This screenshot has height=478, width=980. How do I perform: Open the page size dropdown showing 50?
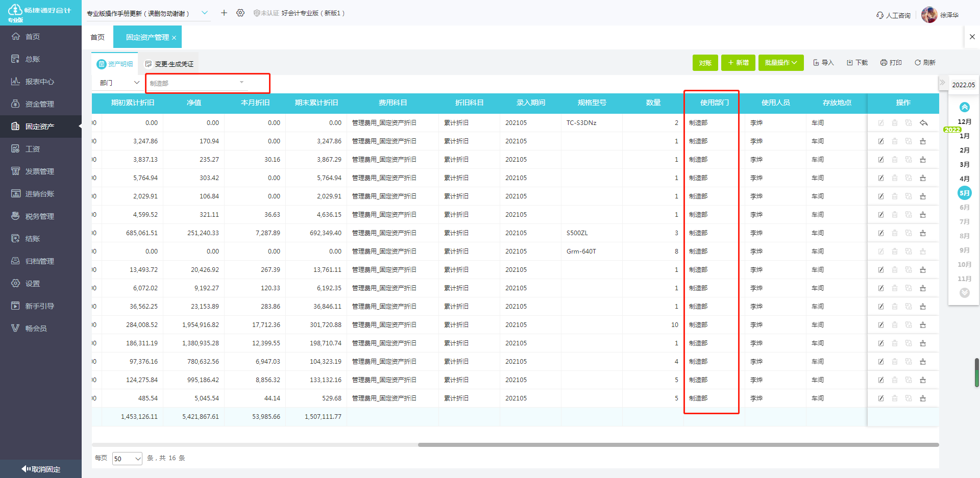pos(127,459)
